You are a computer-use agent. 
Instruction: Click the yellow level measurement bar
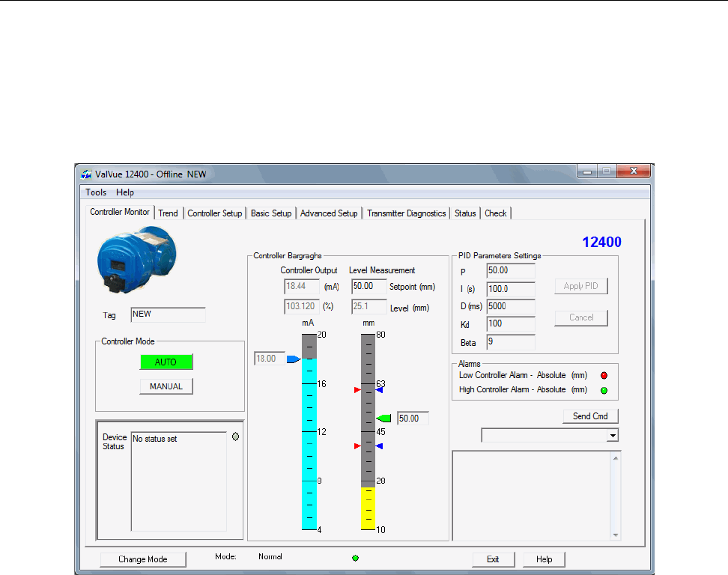[368, 508]
